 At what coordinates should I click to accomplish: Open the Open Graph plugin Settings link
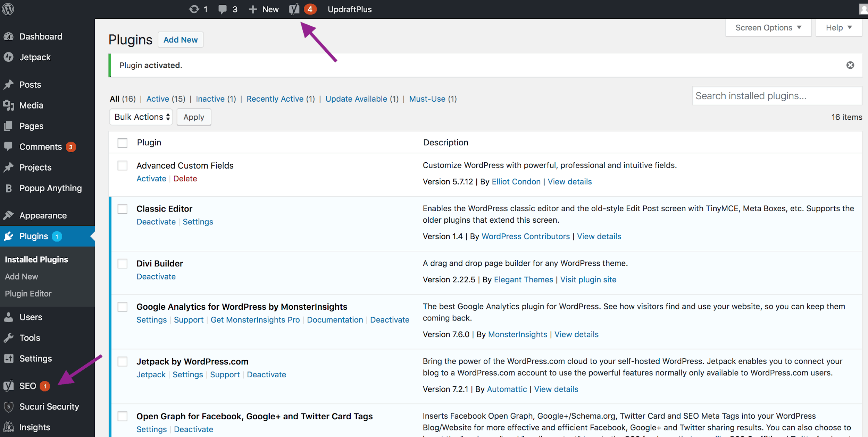pyautogui.click(x=151, y=429)
